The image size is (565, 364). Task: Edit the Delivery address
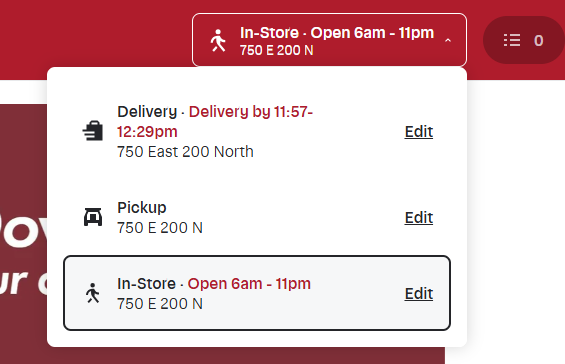[x=419, y=132]
